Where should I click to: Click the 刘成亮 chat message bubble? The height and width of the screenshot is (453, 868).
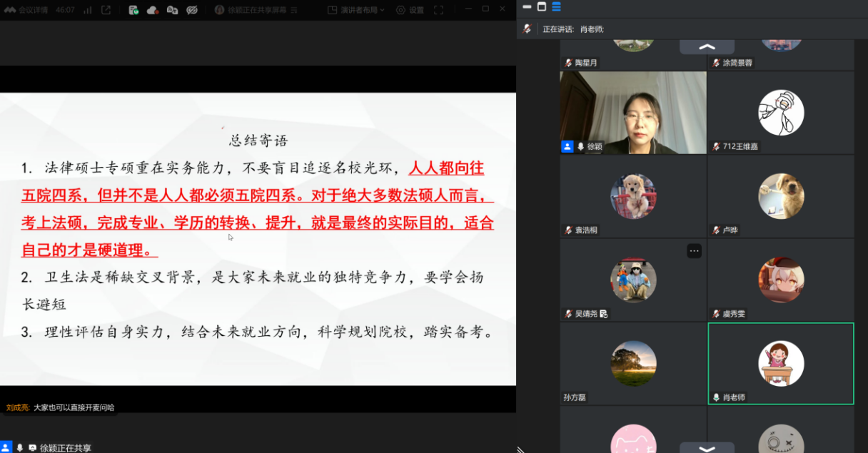point(60,407)
